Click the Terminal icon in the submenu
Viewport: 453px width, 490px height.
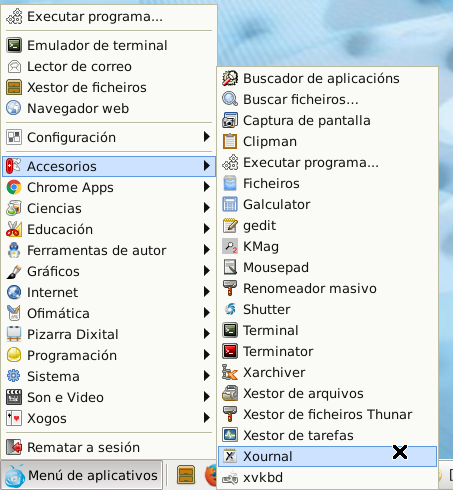pos(230,330)
